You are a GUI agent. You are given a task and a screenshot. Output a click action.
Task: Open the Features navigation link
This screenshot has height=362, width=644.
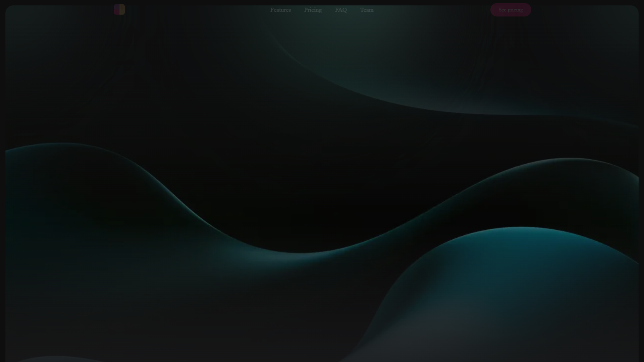click(281, 10)
